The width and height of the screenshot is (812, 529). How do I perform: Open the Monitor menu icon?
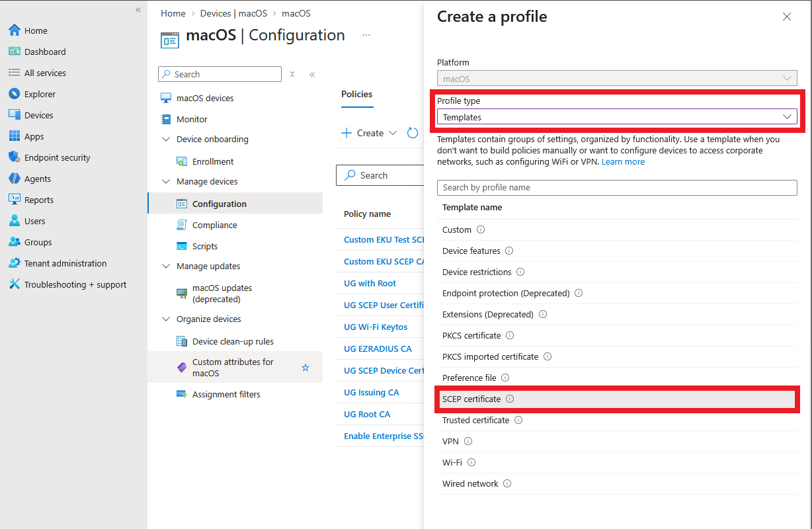click(166, 119)
